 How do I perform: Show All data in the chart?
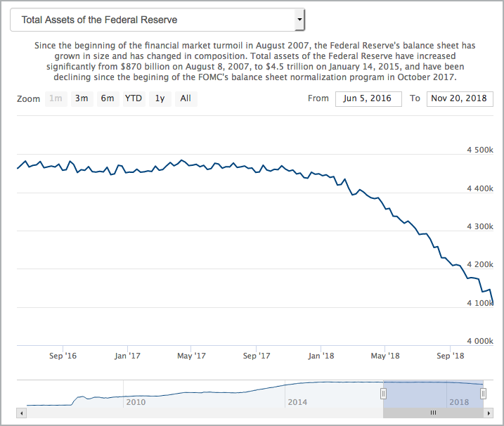click(x=186, y=98)
